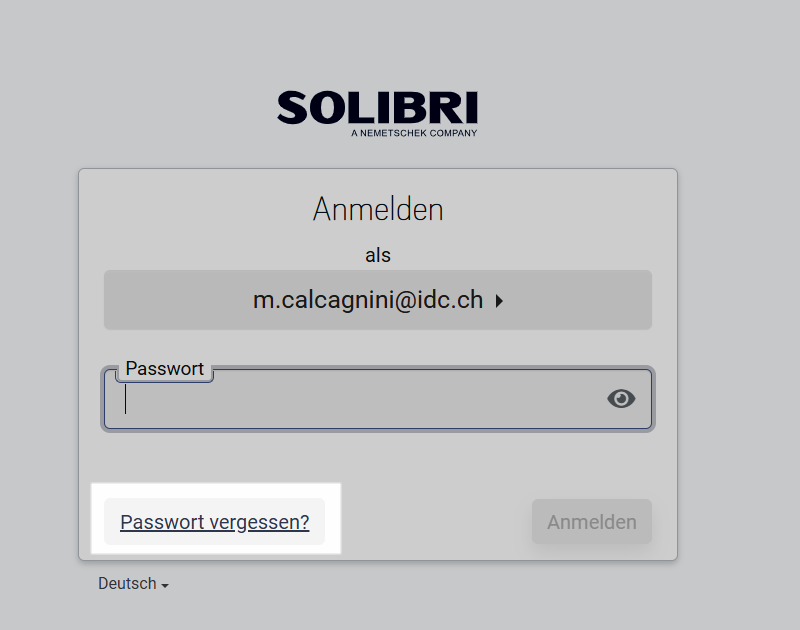Switch user via the m.calcagnini@idc.ch button
Viewport: 800px width, 630px height.
[378, 300]
